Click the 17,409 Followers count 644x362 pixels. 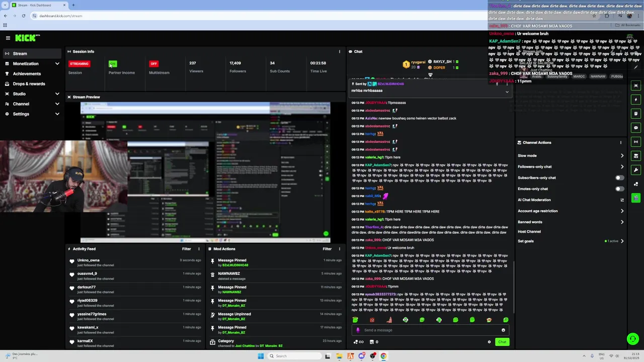click(235, 63)
